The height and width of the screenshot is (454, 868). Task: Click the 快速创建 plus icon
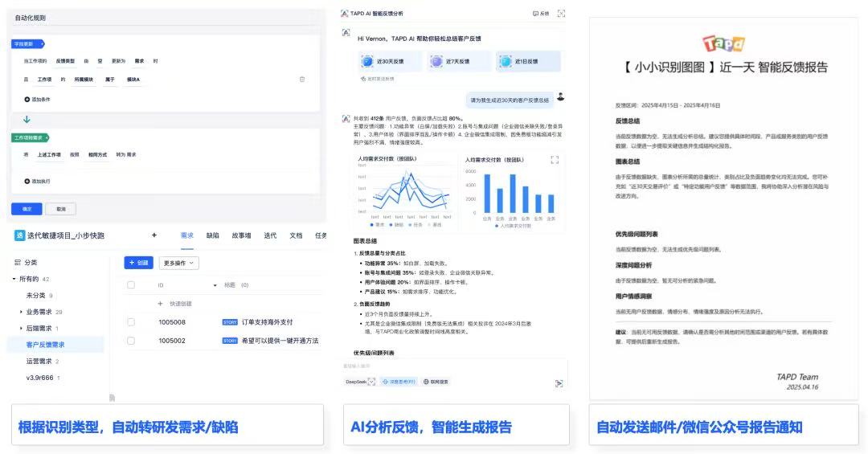161,304
